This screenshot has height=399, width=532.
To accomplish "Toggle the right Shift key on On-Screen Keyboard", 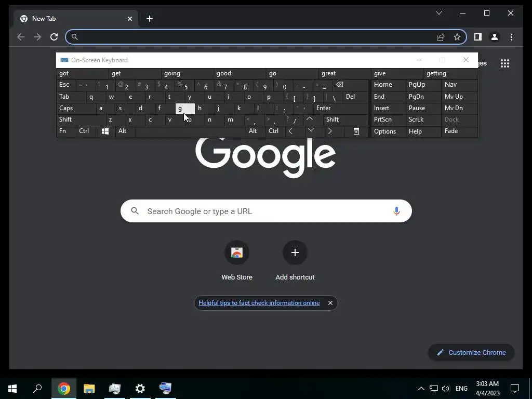I will (x=345, y=119).
